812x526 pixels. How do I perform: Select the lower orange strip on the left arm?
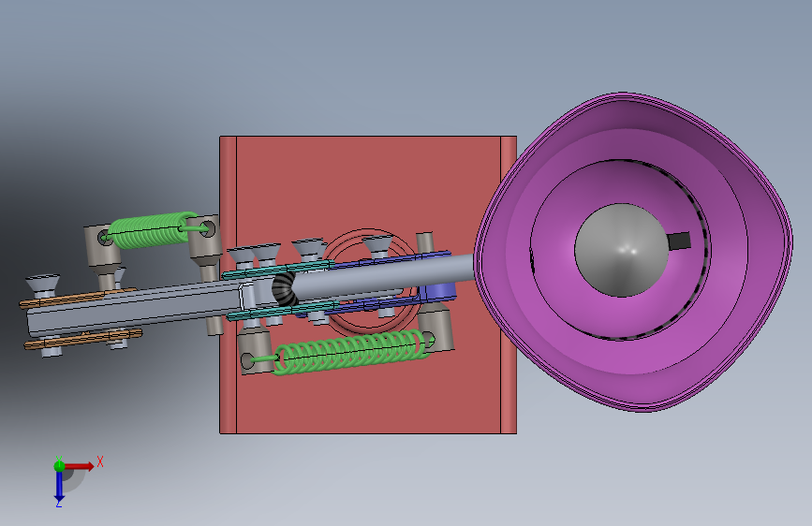click(x=82, y=339)
